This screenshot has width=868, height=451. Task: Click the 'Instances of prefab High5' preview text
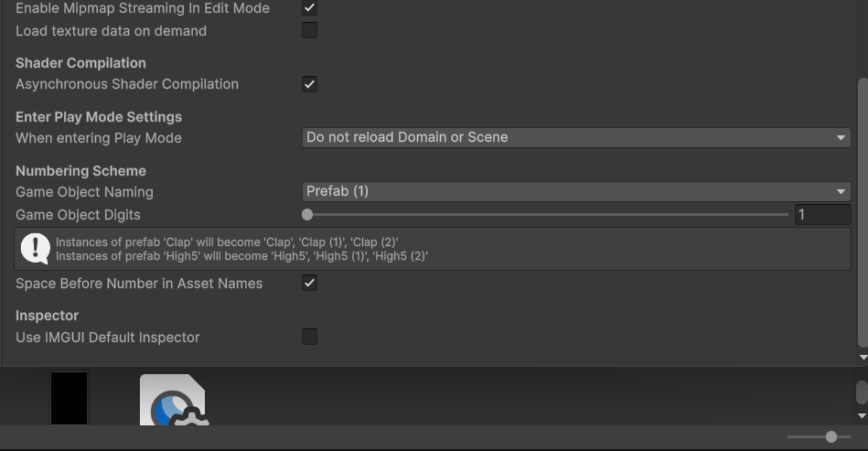pos(241,256)
